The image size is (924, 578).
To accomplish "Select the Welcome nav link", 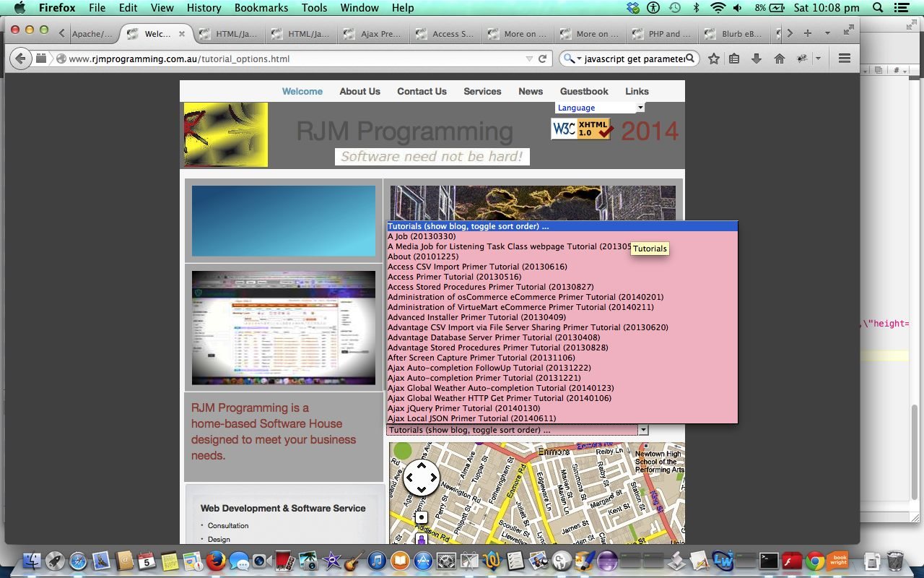I will point(302,91).
